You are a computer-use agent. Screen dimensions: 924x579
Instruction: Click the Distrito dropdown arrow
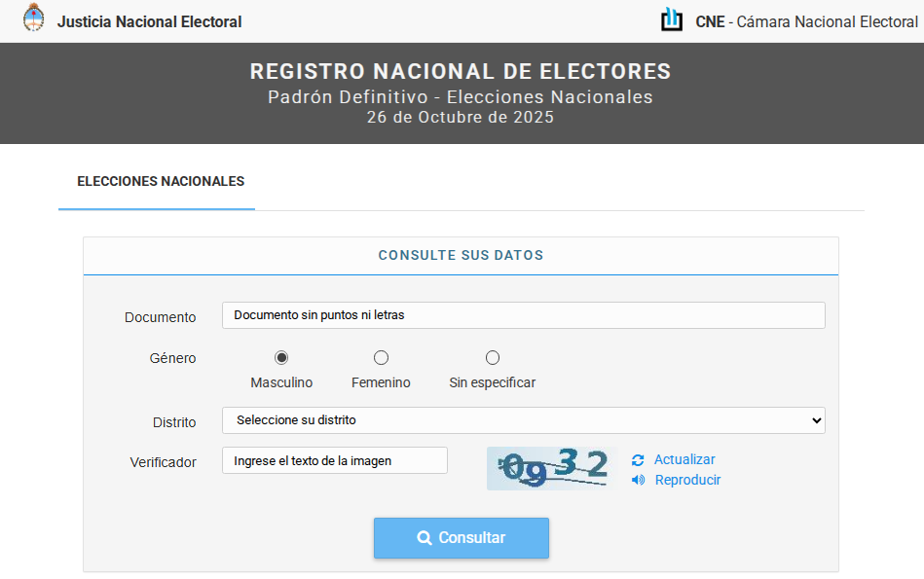[x=816, y=420]
